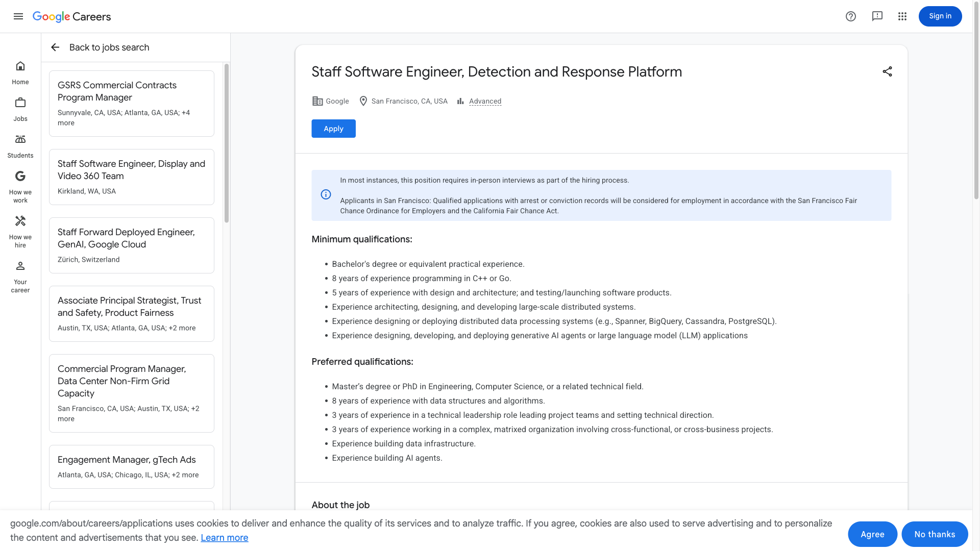Screen dimensions: 980x551
Task: Open Commercial Program Manager, Data Center job
Action: click(x=132, y=393)
